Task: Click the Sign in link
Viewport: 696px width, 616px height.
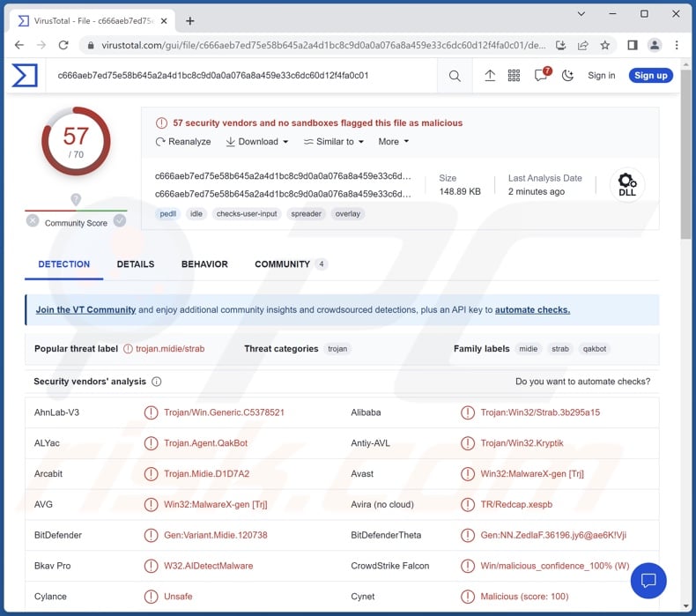Action: coord(601,76)
